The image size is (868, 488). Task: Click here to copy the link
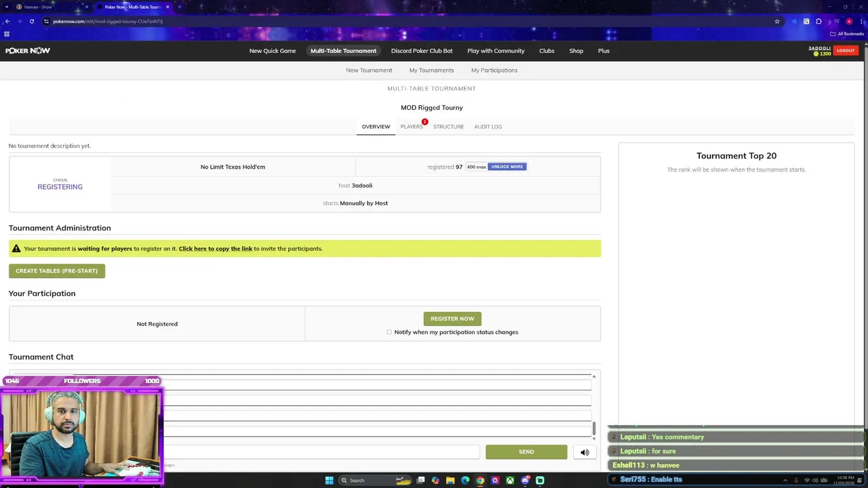[216, 249]
